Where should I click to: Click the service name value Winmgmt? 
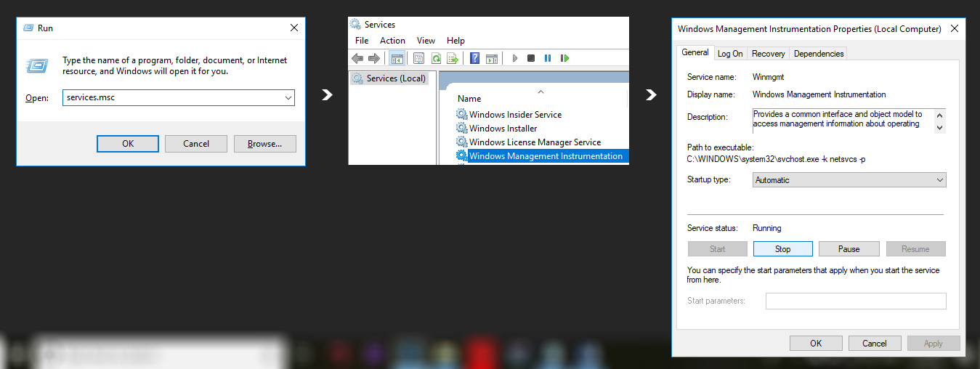pos(769,77)
